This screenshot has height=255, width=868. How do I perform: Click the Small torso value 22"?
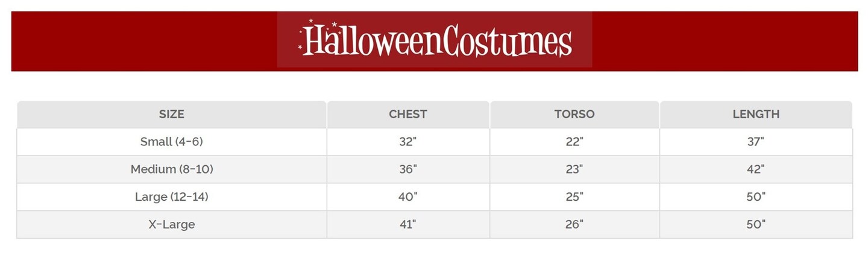point(574,142)
